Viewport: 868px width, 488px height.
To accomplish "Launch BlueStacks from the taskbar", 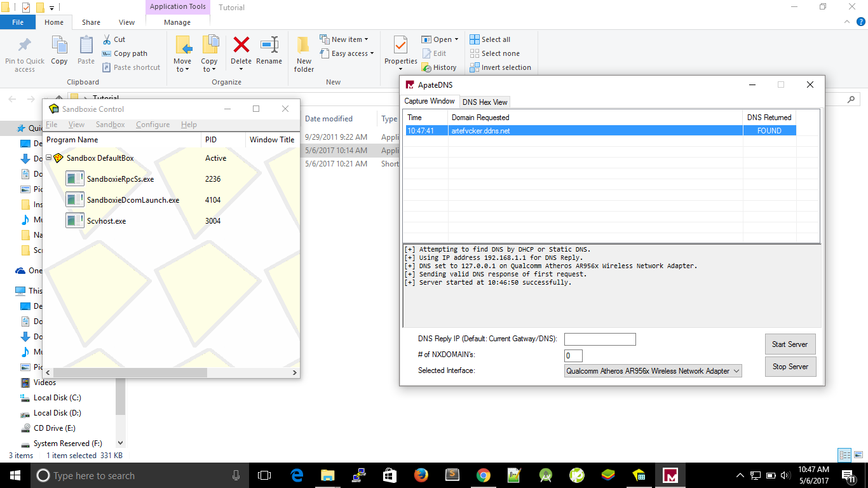I will point(607,475).
